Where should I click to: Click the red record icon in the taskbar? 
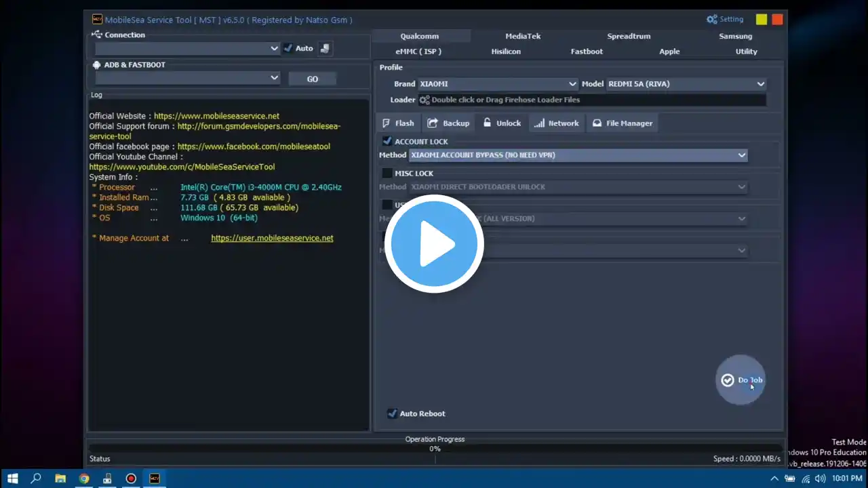coord(131,479)
